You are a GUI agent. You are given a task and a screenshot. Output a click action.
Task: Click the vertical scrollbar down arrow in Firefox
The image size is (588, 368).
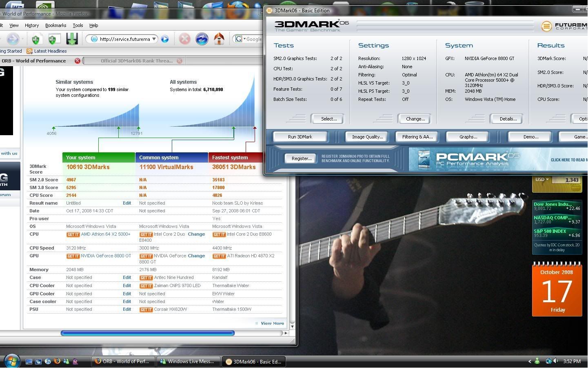(x=292, y=326)
